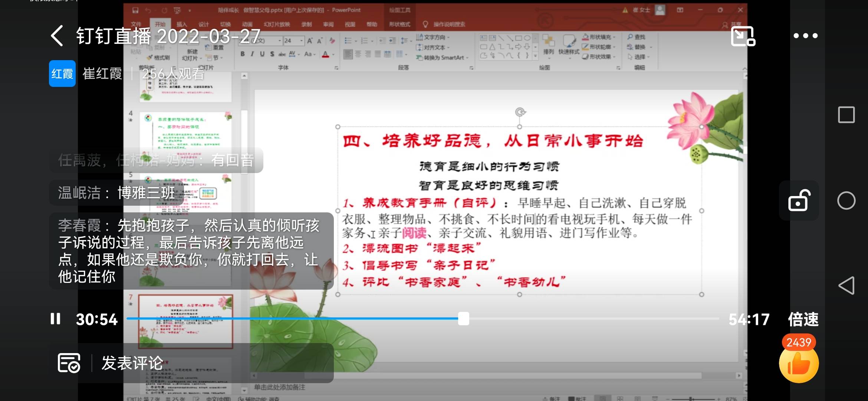Toggle underline formatting
Screen dimensions: 868x401
[262, 53]
